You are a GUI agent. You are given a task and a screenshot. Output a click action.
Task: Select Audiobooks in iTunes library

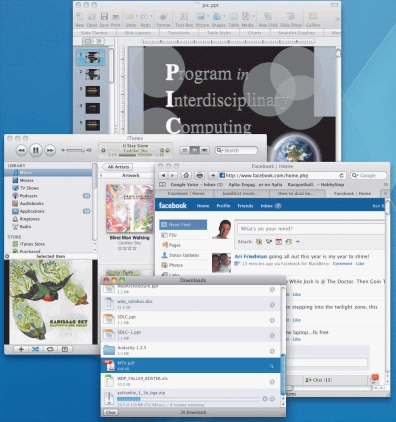click(49, 203)
